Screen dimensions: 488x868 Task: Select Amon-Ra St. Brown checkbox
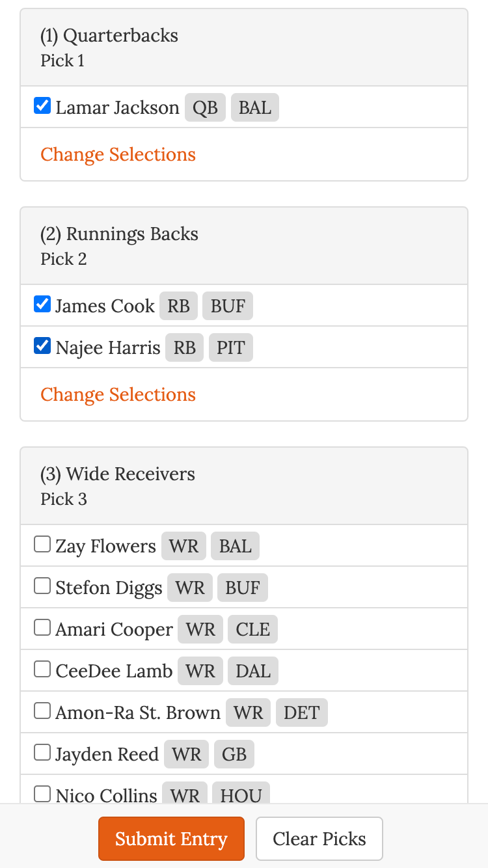pos(42,711)
